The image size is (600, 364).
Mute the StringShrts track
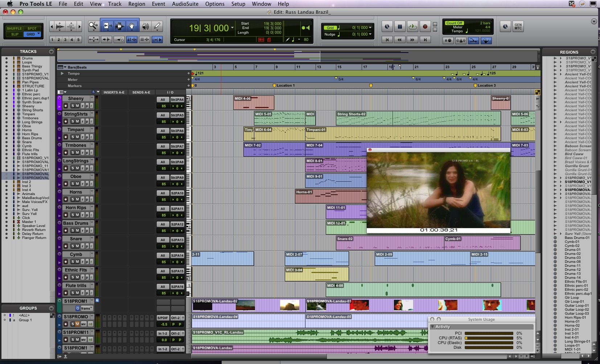point(77,121)
